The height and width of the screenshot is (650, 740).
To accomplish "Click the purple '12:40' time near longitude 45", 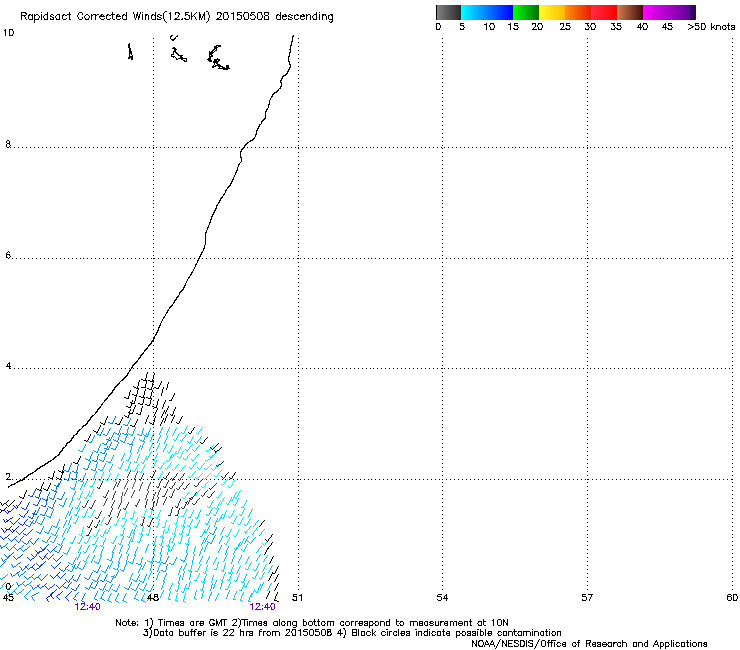I will 87,607.
